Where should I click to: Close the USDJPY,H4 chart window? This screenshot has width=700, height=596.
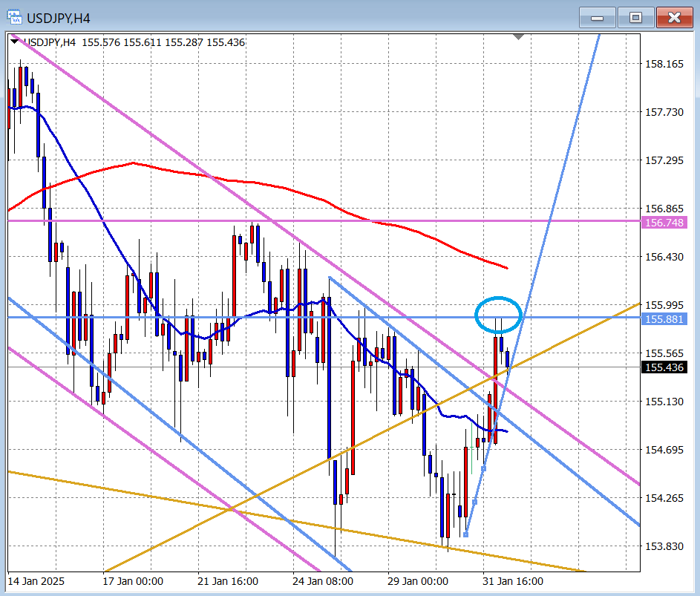(673, 16)
